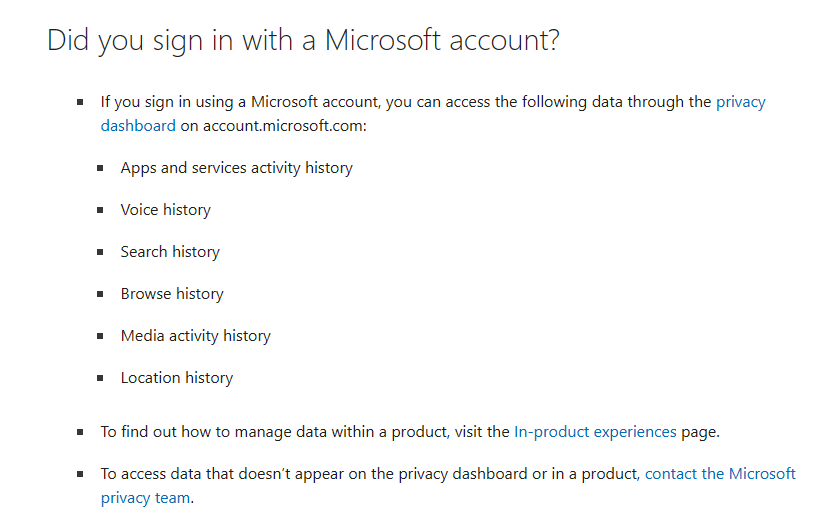Select the 'Location history' list item text
Viewport: 838px width, 528px height.
176,378
